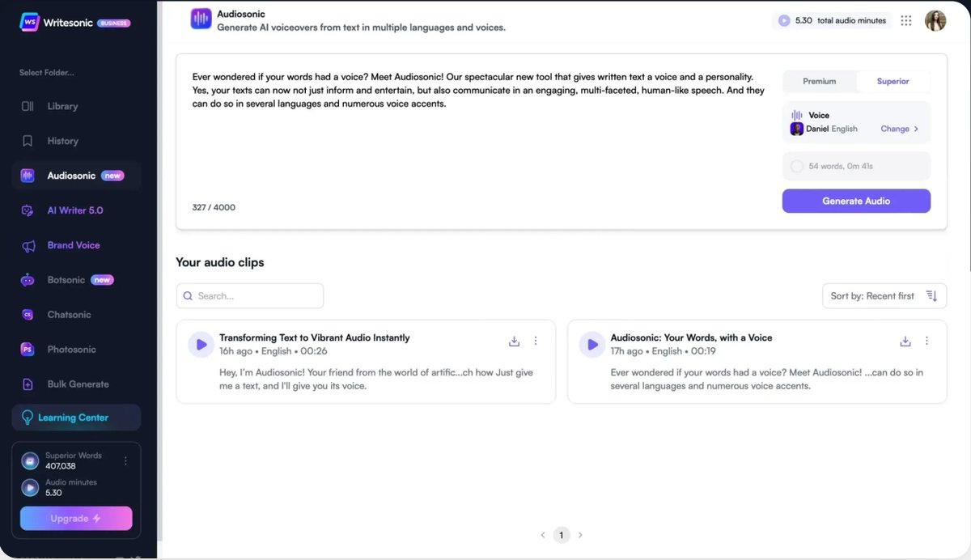Open the Select Folder dropdown
This screenshot has height=560, width=971.
(x=47, y=73)
